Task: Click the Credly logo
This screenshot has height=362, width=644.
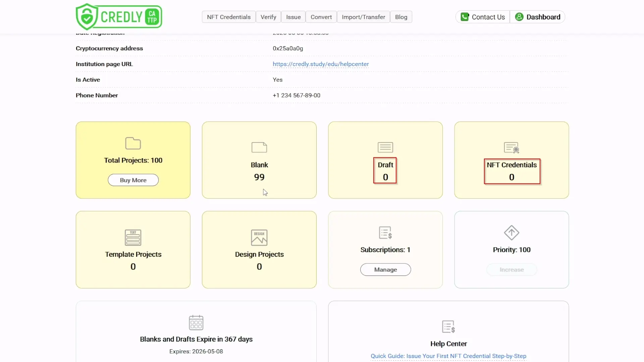Action: coord(119,17)
